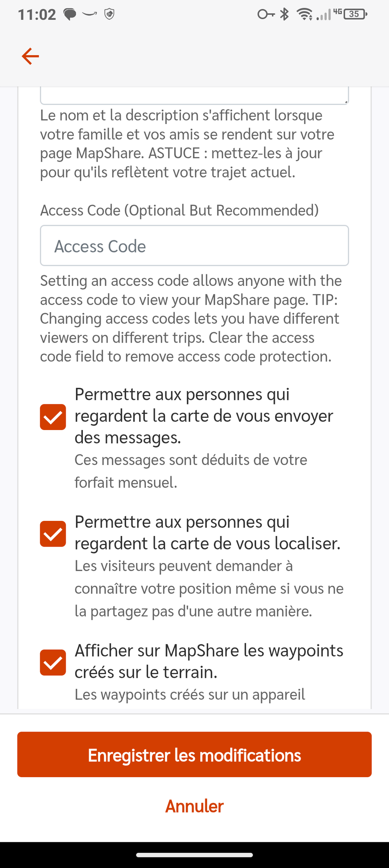The image size is (389, 868).
Task: Tap the orange back arrow
Action: pyautogui.click(x=30, y=56)
